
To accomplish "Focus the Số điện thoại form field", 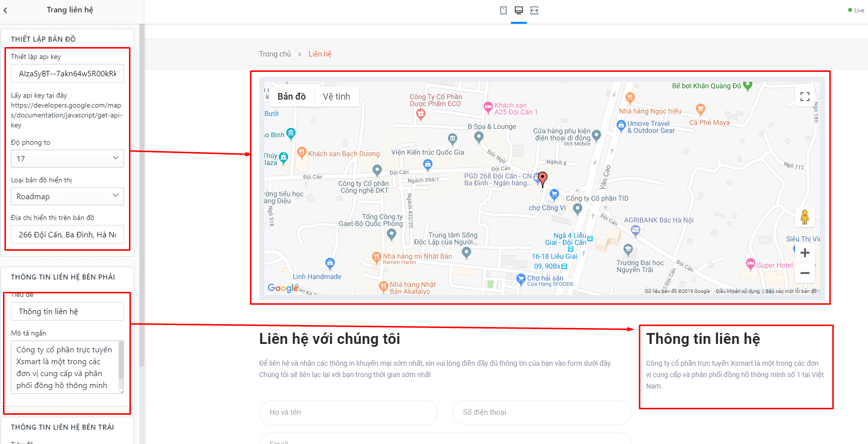I will [542, 412].
